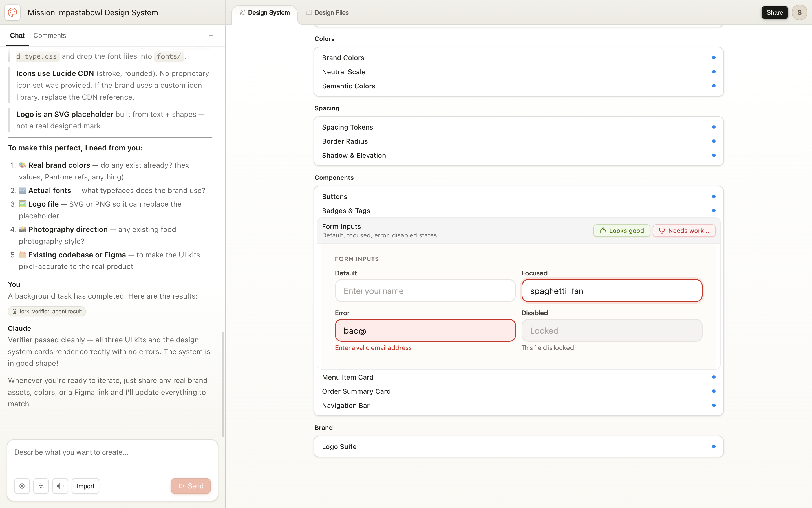Start voice input with the waveform icon
Screen dimensions: 812x508
point(60,486)
